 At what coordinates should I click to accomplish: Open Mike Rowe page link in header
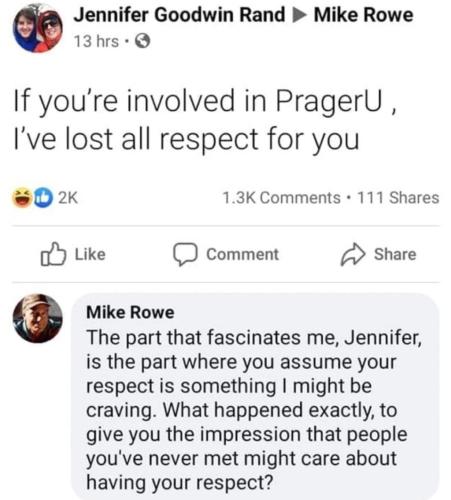tap(363, 15)
